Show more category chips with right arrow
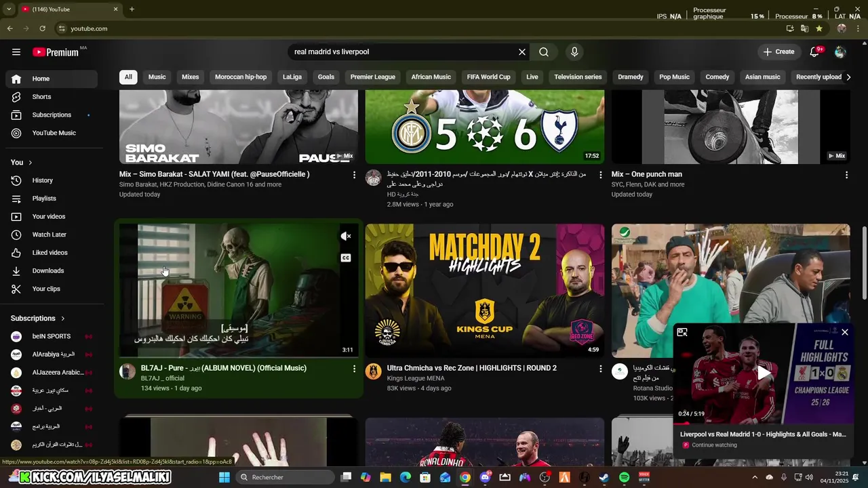Screen dimensions: 868x488 pyautogui.click(x=848, y=77)
